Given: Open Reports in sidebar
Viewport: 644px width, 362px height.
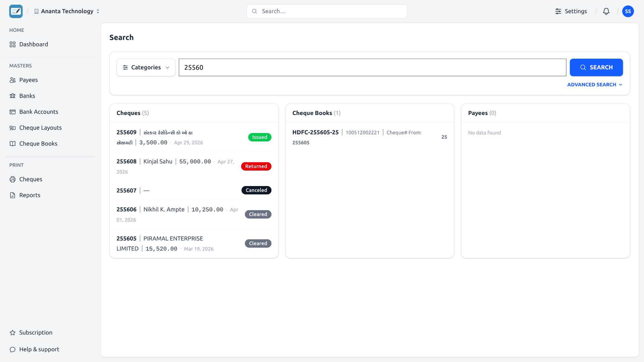Looking at the screenshot, I should (50, 195).
